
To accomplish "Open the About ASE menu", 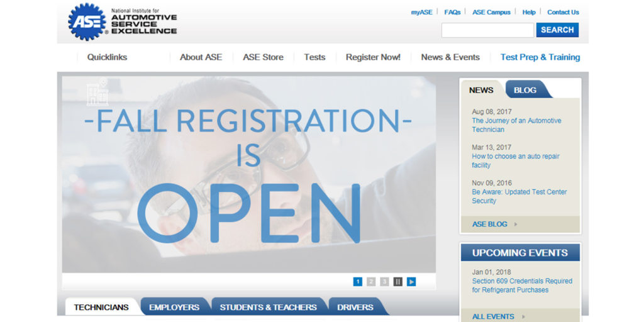I will click(x=201, y=57).
